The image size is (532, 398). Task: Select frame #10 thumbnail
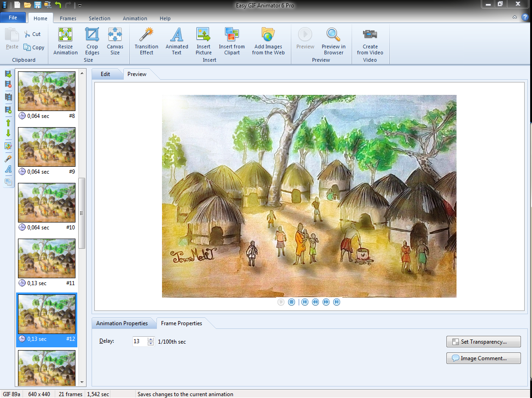coord(47,203)
